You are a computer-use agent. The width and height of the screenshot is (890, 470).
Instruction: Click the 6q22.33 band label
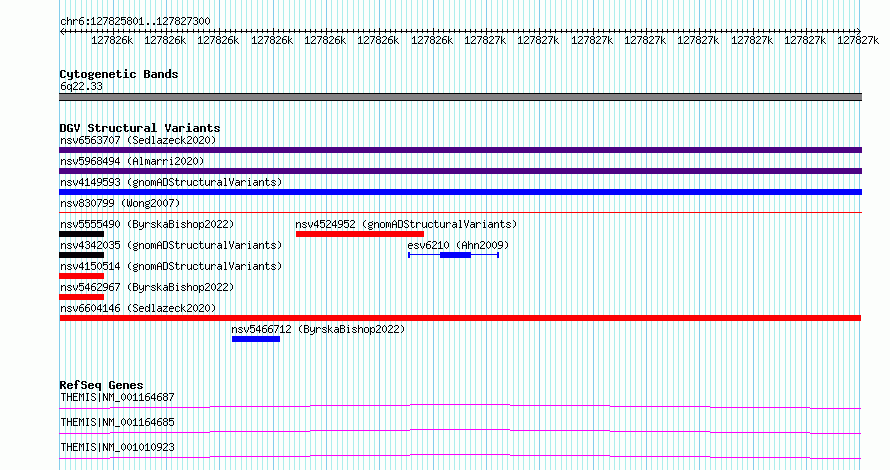[81, 86]
